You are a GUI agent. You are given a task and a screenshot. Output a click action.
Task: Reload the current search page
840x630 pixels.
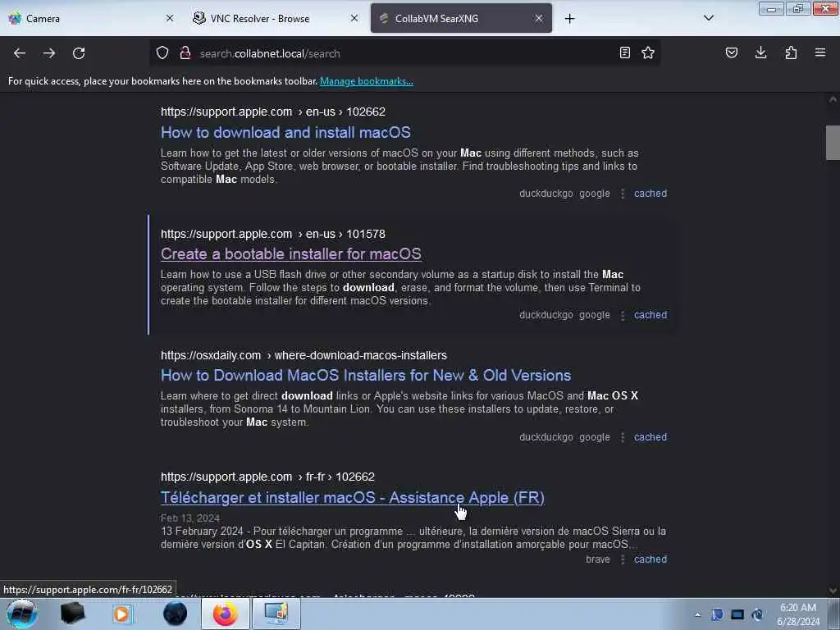[79, 53]
